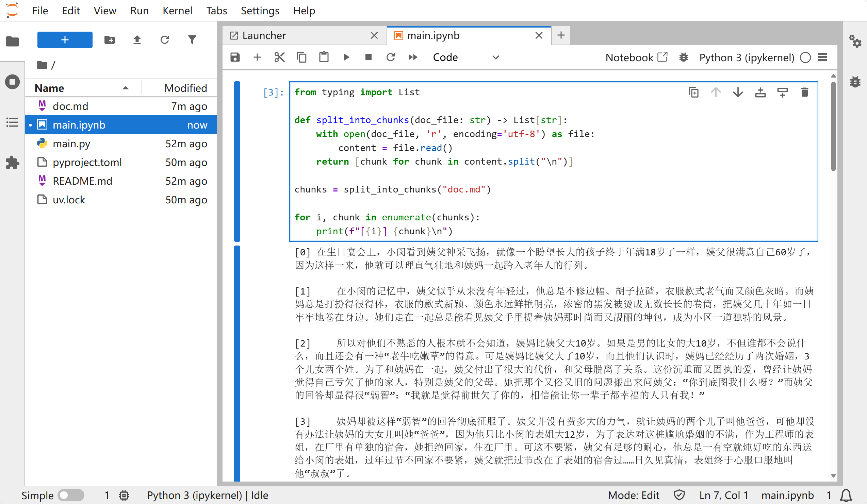Open the Extension Manager puzzle icon
Viewport: 867px width, 504px height.
pos(12,163)
